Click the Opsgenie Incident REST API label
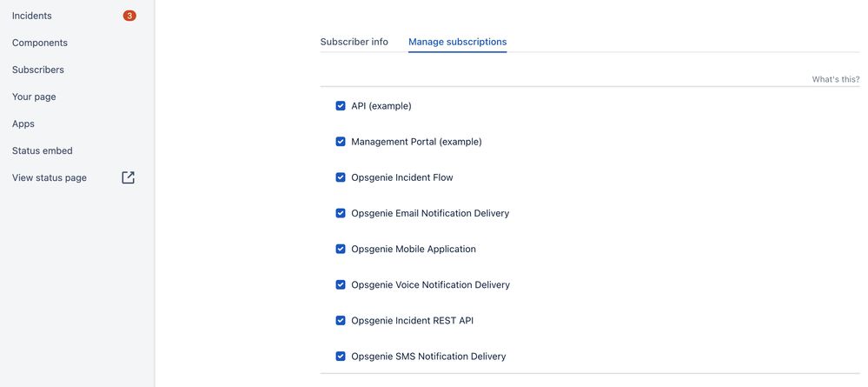868x387 pixels. tap(413, 320)
